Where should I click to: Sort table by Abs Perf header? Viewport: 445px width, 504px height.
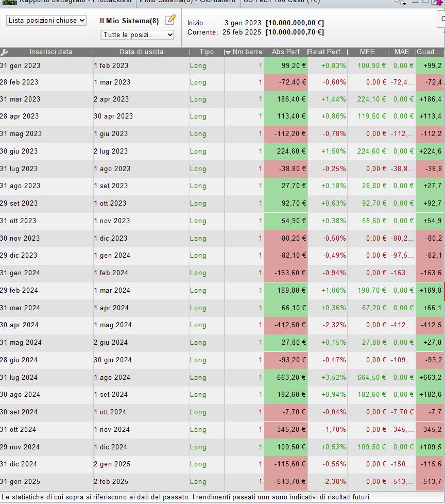point(285,52)
